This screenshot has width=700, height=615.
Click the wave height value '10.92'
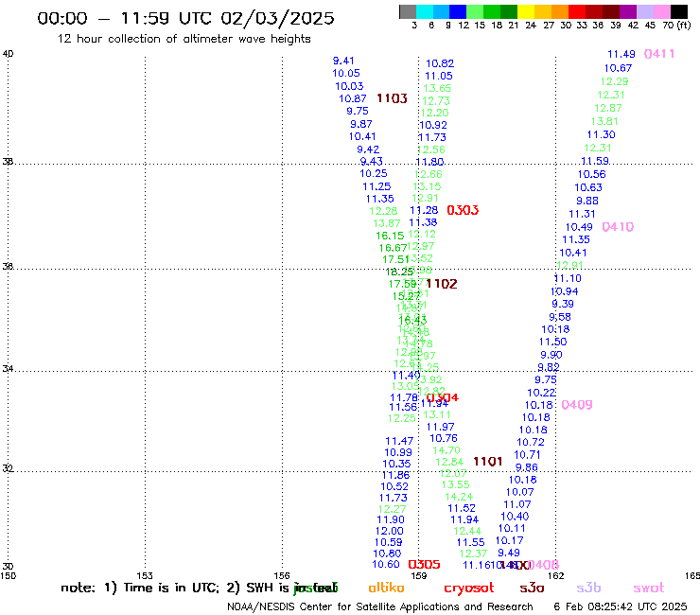click(433, 125)
